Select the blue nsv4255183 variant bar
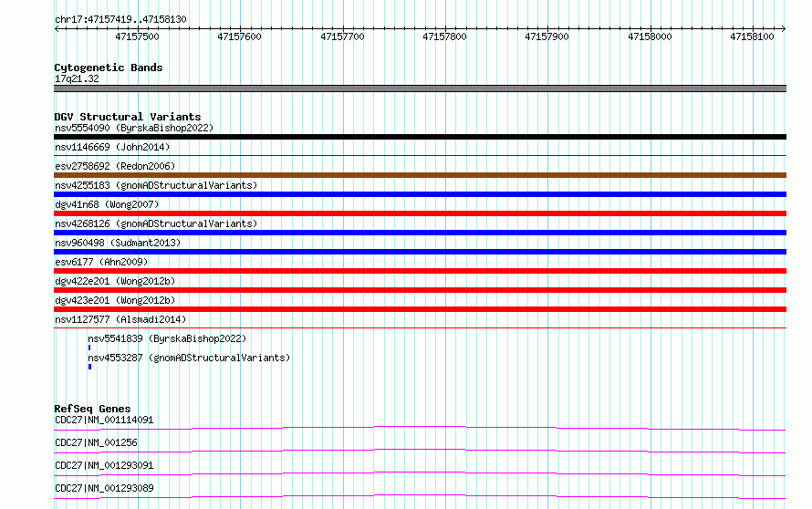The image size is (812, 509). tap(420, 194)
